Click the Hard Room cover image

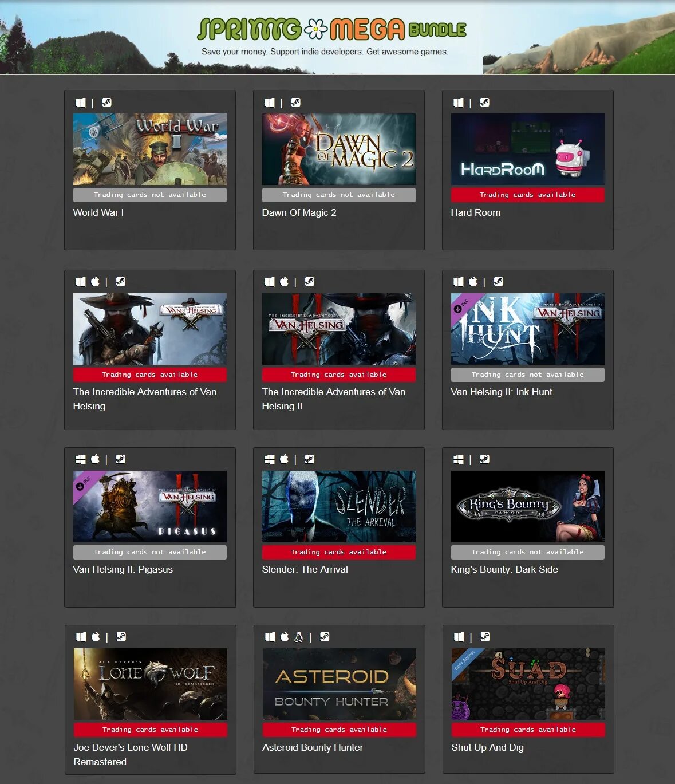click(527, 149)
